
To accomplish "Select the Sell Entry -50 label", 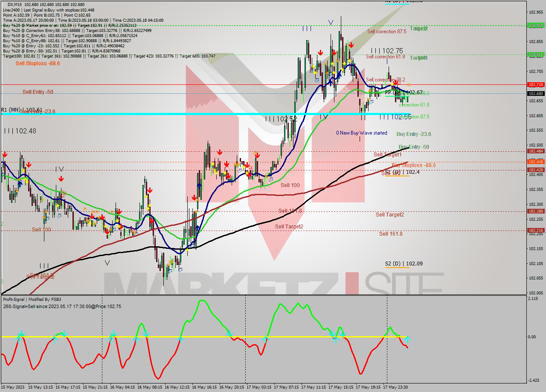I will (38, 92).
